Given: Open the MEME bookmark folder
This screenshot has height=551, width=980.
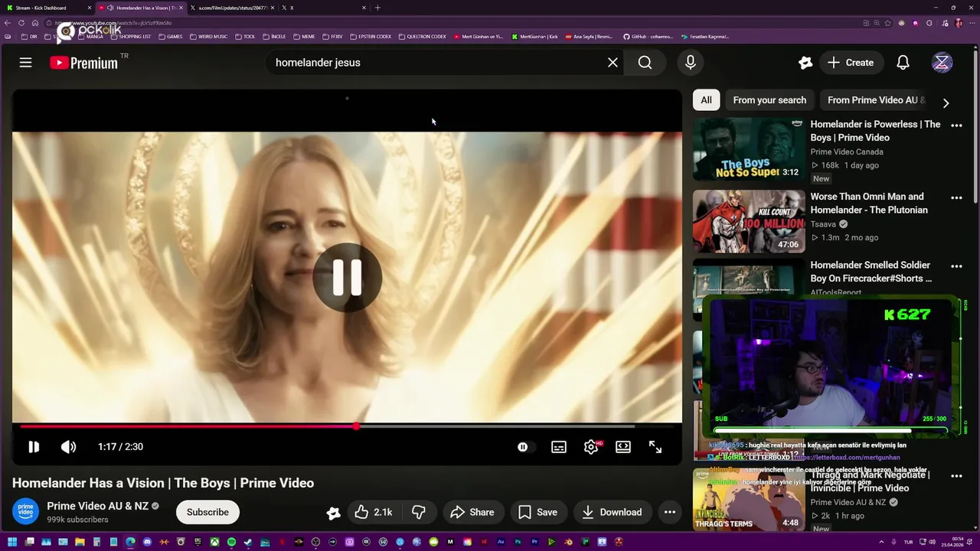Looking at the screenshot, I should (303, 37).
